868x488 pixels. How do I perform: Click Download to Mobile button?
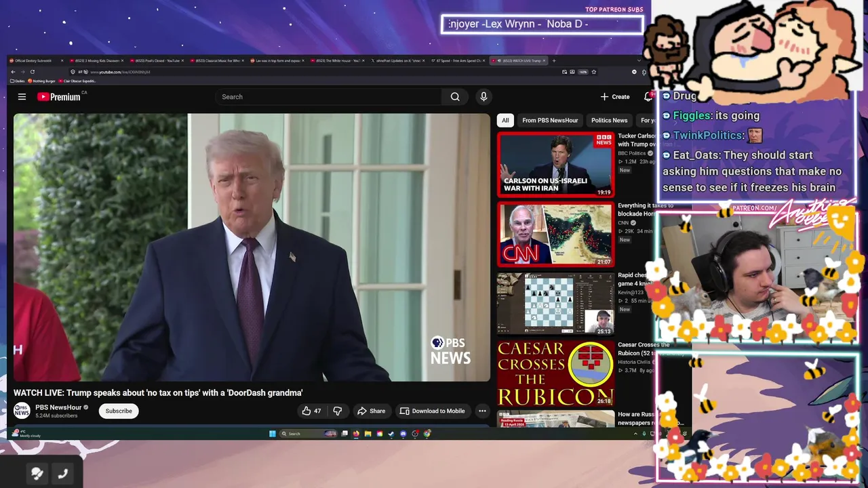[x=432, y=411]
